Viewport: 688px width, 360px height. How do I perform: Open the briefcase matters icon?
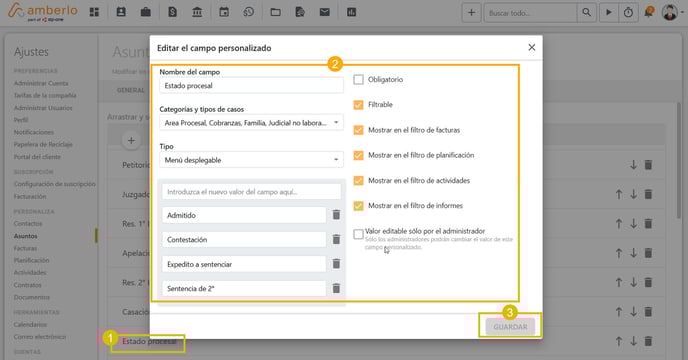146,12
